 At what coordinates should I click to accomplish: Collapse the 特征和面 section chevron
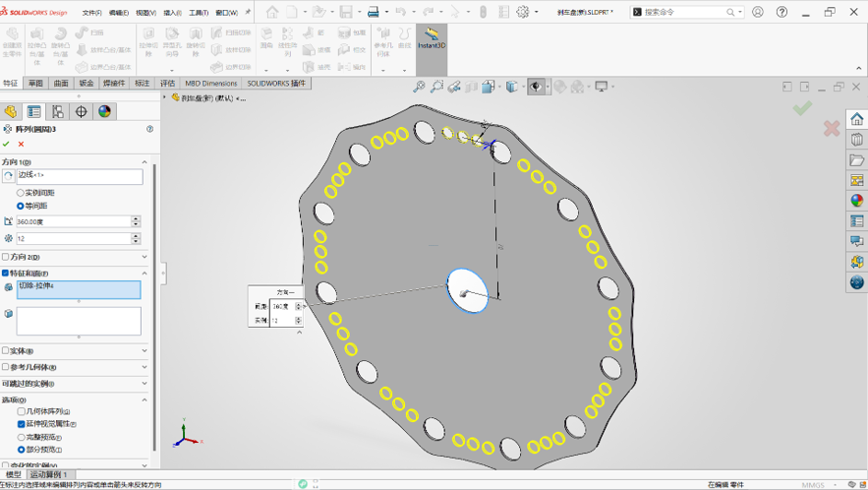[145, 274]
